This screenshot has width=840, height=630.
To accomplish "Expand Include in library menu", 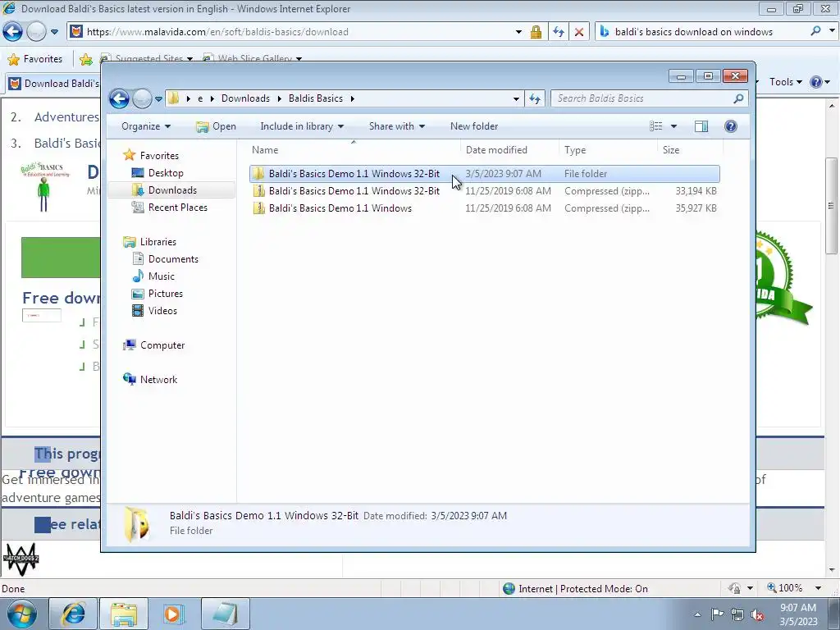I will click(x=302, y=126).
